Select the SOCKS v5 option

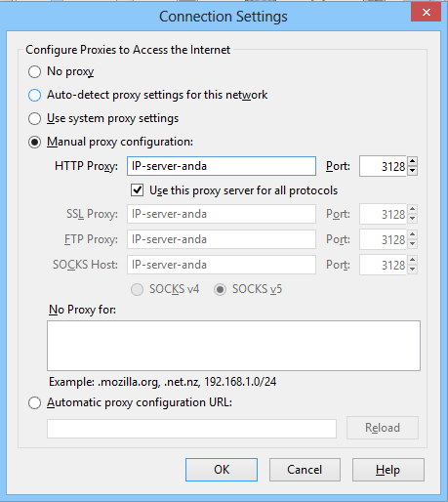tap(220, 289)
